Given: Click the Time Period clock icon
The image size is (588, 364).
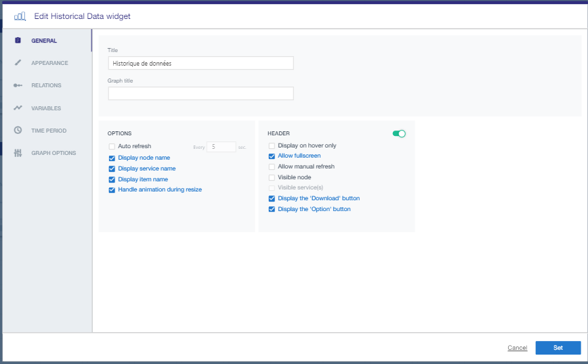Looking at the screenshot, I should [18, 130].
